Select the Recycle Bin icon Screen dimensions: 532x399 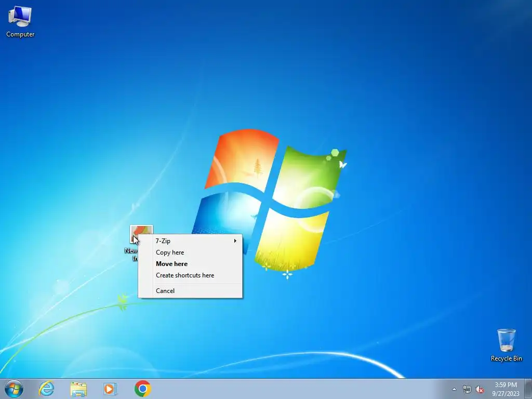point(506,345)
